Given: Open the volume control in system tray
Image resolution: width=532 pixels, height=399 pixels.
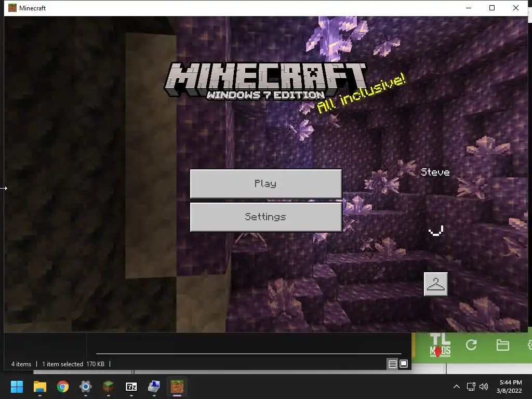Looking at the screenshot, I should point(484,387).
